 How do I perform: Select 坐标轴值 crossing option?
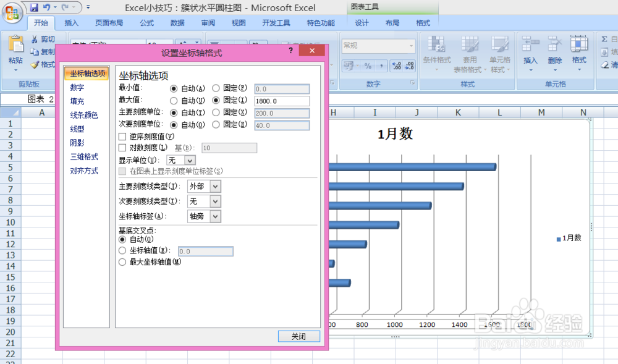click(x=122, y=250)
